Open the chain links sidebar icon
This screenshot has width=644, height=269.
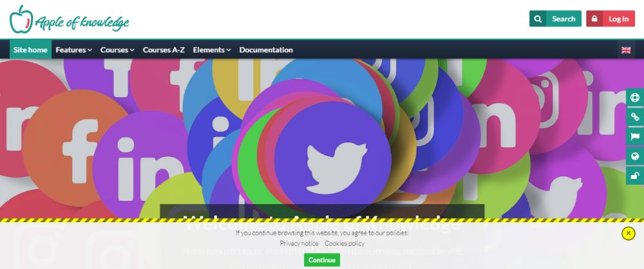click(x=635, y=118)
